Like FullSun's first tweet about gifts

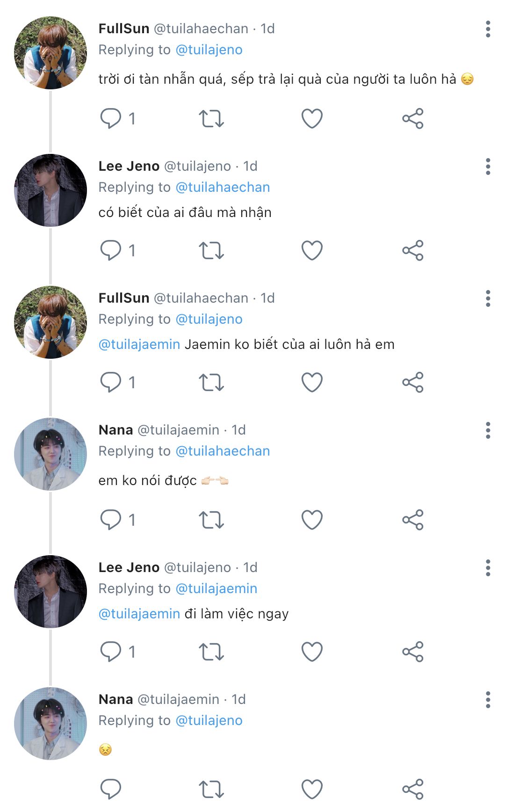coord(312,118)
